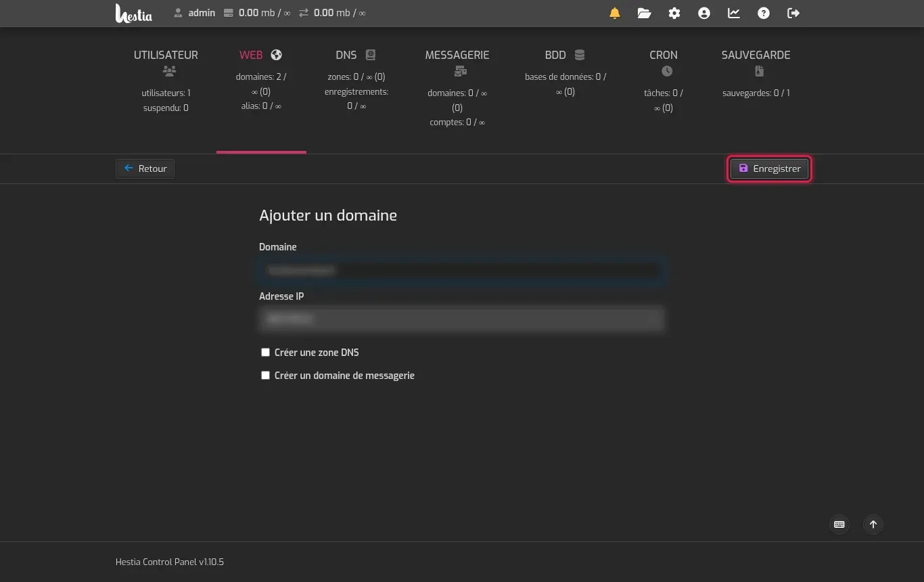Click the Hestia logo
The image size is (924, 582).
[134, 13]
